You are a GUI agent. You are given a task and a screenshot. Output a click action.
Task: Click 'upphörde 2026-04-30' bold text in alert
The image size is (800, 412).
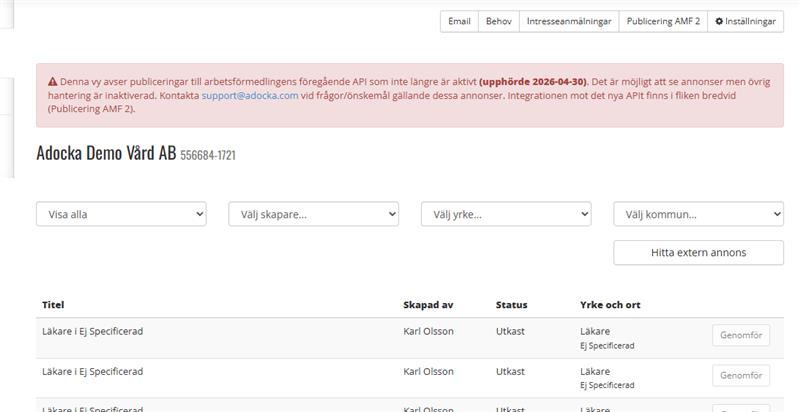point(533,82)
